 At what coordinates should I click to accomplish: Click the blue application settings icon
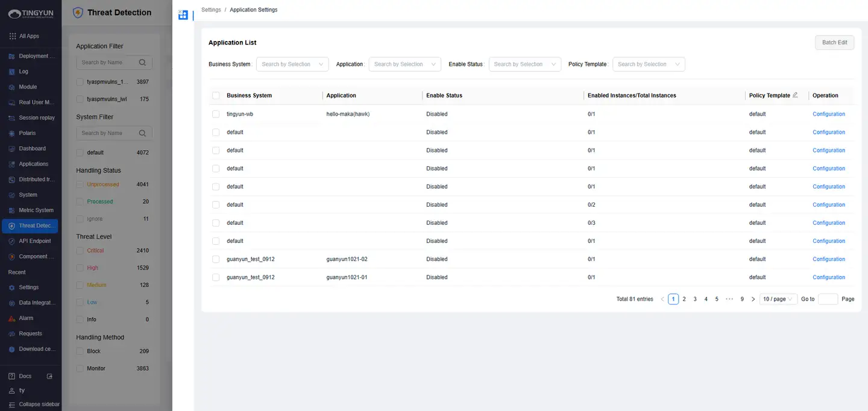183,15
